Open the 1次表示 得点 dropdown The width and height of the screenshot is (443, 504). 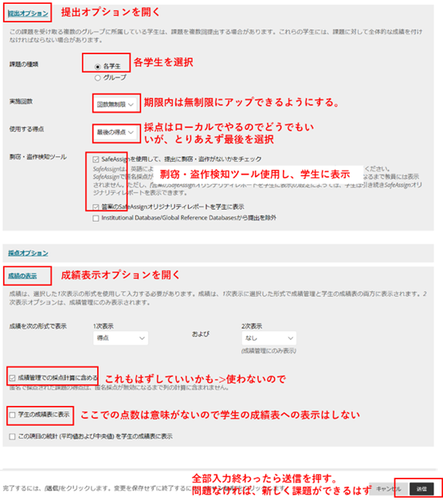click(121, 338)
